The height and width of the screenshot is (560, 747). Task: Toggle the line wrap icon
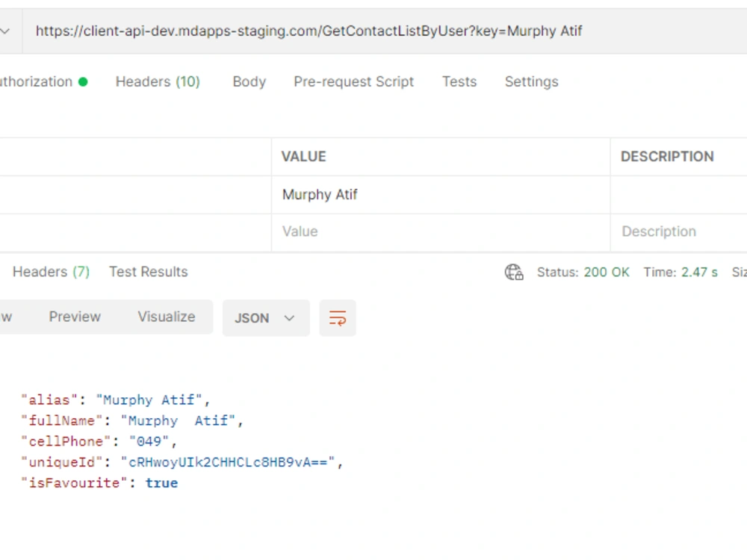point(338,318)
